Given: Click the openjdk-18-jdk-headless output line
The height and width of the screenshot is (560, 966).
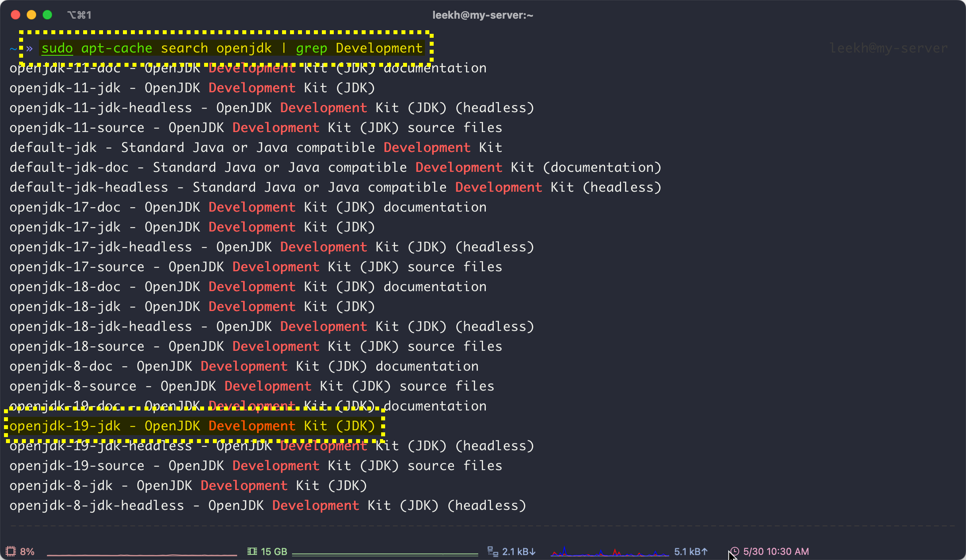Looking at the screenshot, I should click(272, 327).
